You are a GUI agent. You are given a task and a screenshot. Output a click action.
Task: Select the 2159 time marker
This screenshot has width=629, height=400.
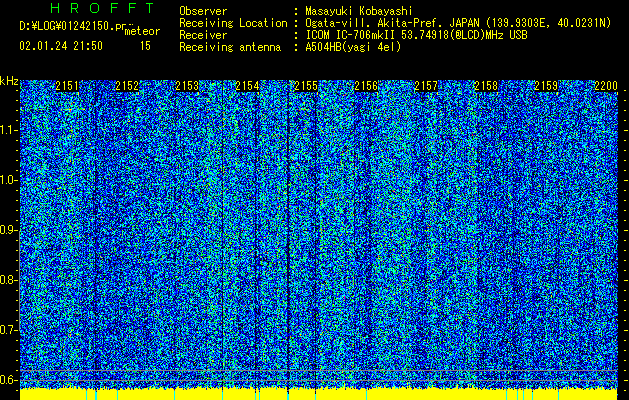pos(546,86)
